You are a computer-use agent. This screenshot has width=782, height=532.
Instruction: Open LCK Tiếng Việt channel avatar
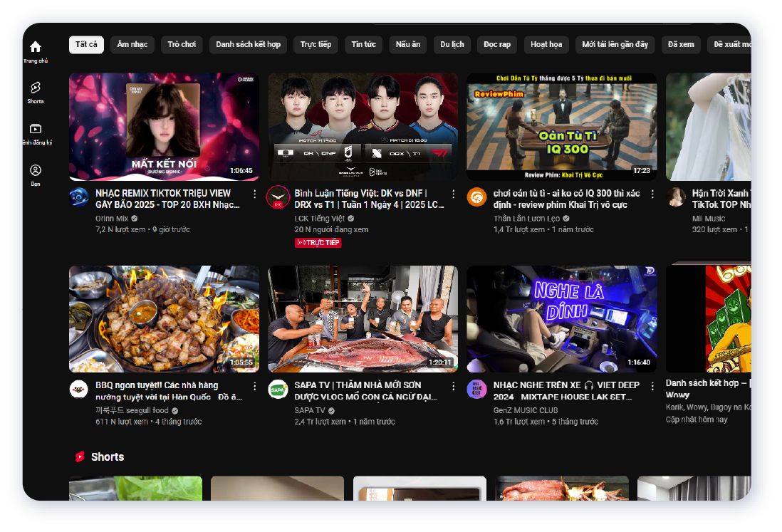tap(278, 197)
